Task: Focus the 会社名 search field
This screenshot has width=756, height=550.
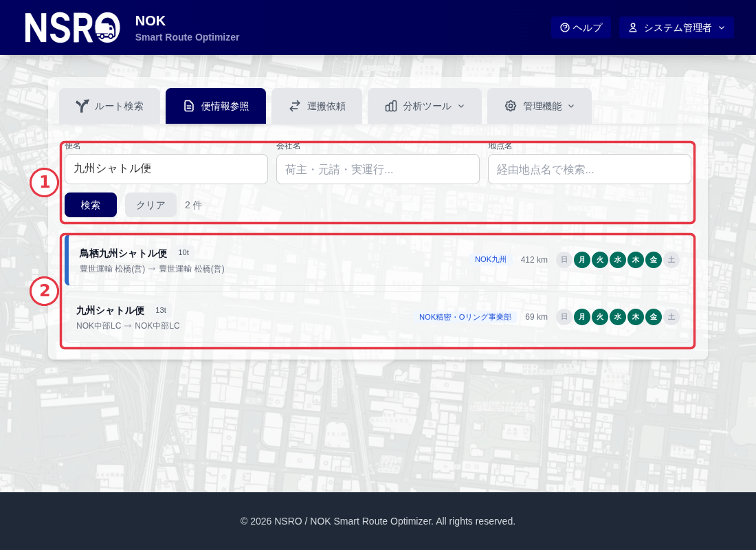Action: click(378, 169)
